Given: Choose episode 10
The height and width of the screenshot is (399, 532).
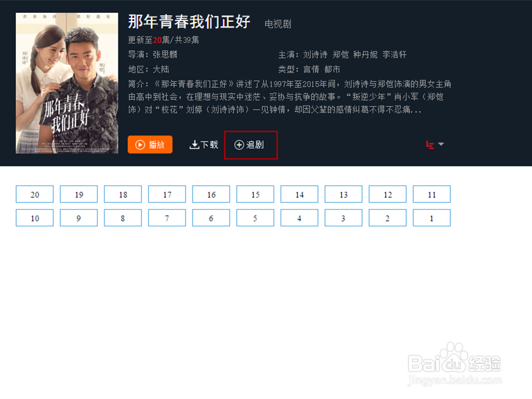Looking at the screenshot, I should point(35,218).
